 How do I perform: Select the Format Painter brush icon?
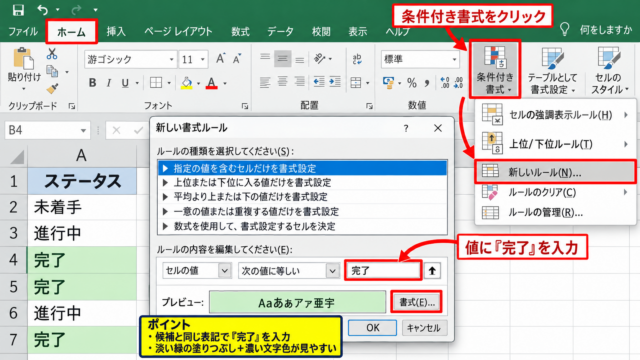point(52,89)
